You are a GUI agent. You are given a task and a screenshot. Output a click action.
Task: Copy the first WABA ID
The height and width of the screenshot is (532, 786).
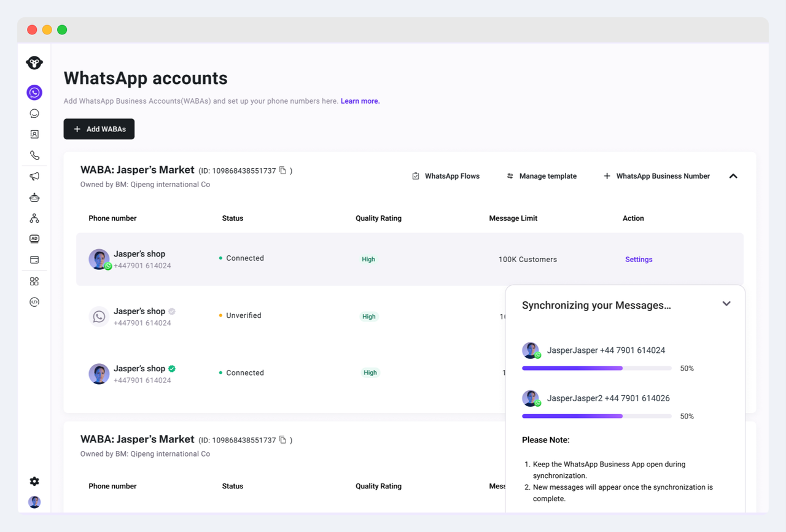(x=282, y=171)
